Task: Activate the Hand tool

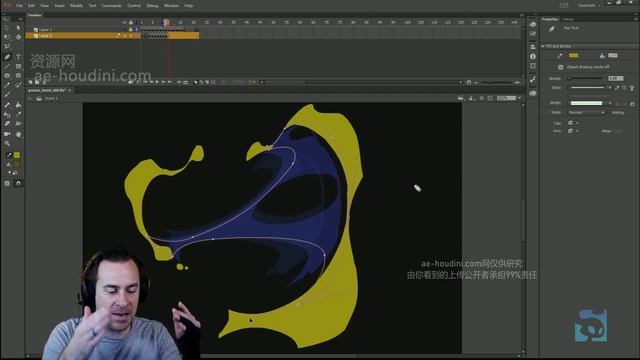Action: [18, 134]
